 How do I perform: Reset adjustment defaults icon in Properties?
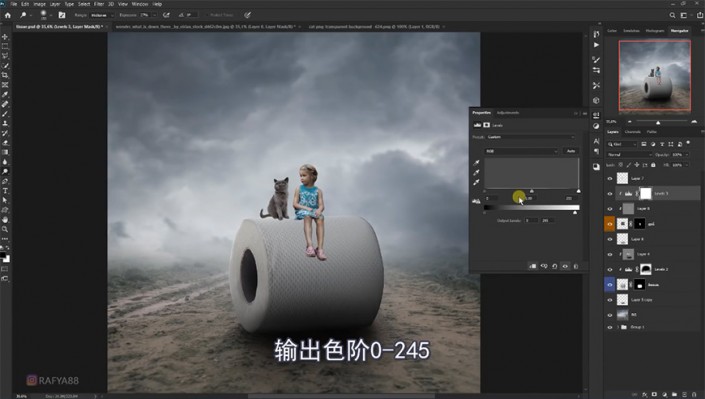click(x=554, y=266)
